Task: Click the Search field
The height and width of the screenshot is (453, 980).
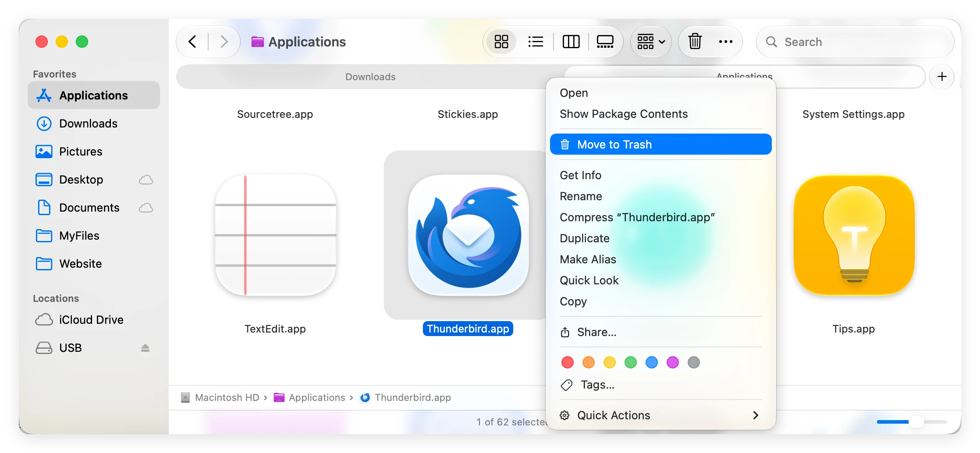Action: [x=855, y=42]
